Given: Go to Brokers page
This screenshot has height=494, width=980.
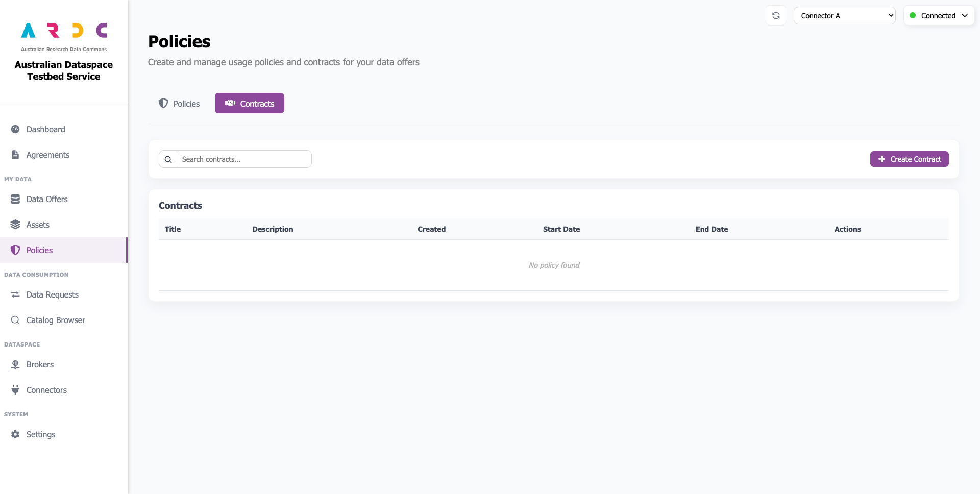Looking at the screenshot, I should [x=64, y=364].
